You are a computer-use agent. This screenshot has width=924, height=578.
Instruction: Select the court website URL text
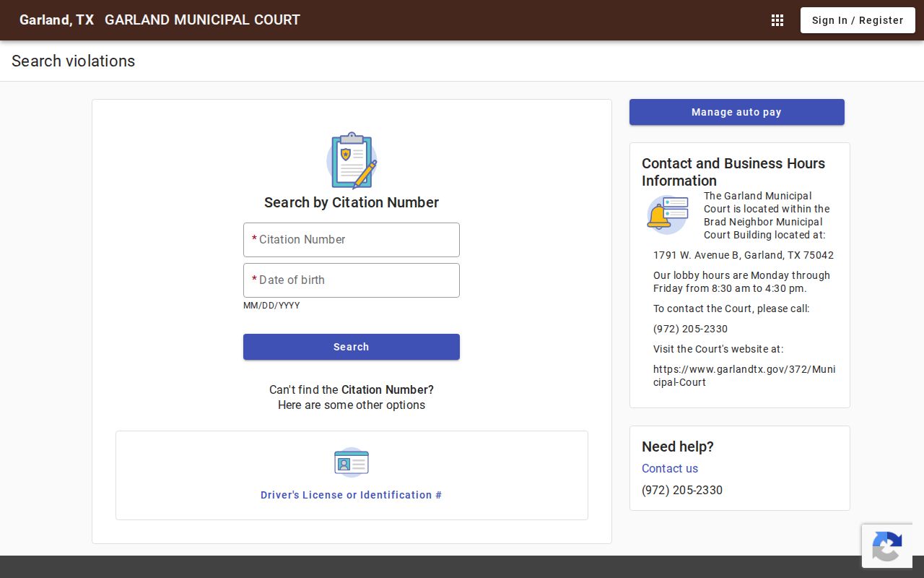(744, 376)
